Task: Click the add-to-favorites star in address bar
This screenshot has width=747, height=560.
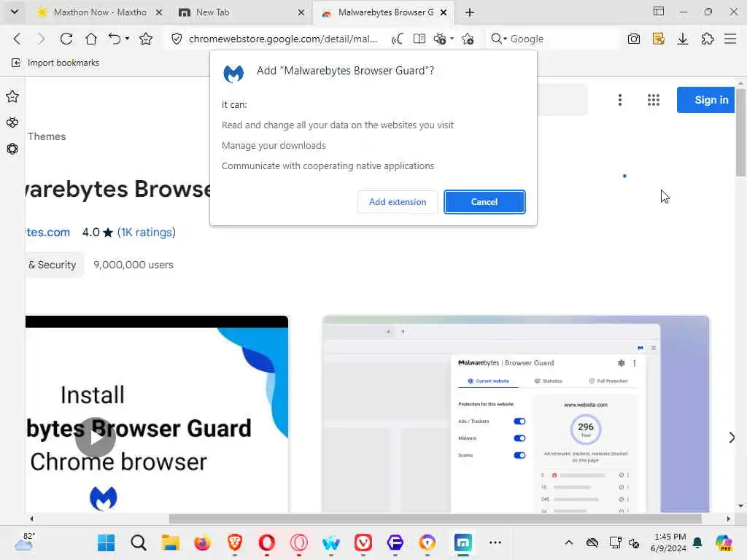Action: coord(468,39)
